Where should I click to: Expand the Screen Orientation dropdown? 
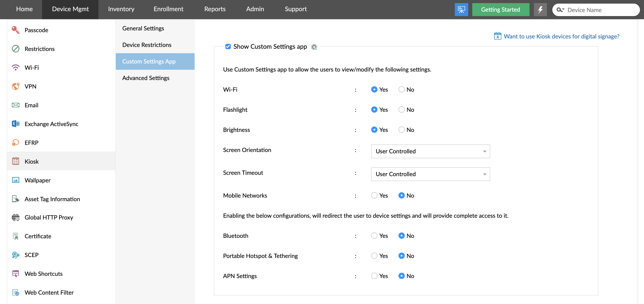(430, 151)
